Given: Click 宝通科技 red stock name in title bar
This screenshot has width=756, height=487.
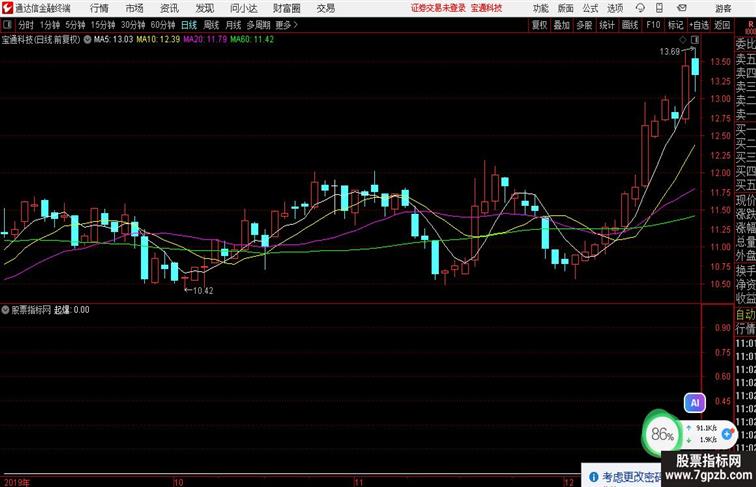Looking at the screenshot, I should pos(486,8).
